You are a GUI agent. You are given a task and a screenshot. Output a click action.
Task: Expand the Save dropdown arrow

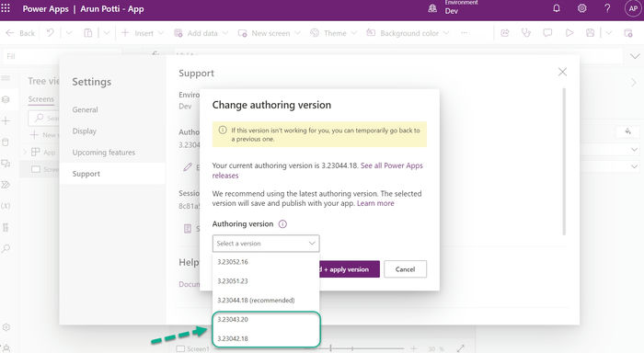(609, 33)
